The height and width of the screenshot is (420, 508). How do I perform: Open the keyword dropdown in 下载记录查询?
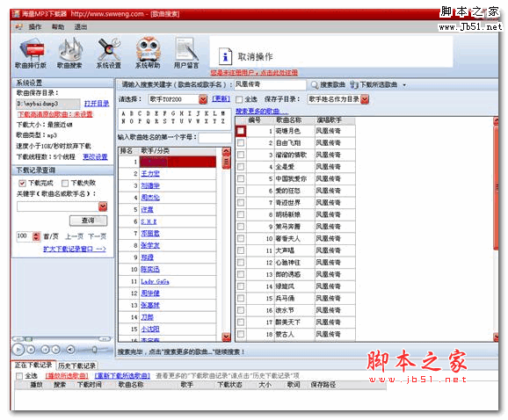pos(103,206)
